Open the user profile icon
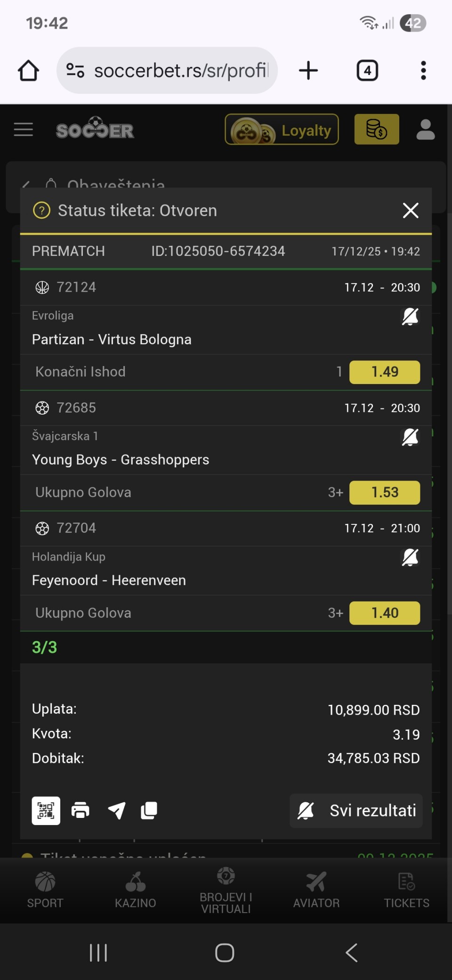452x980 pixels. pyautogui.click(x=425, y=130)
